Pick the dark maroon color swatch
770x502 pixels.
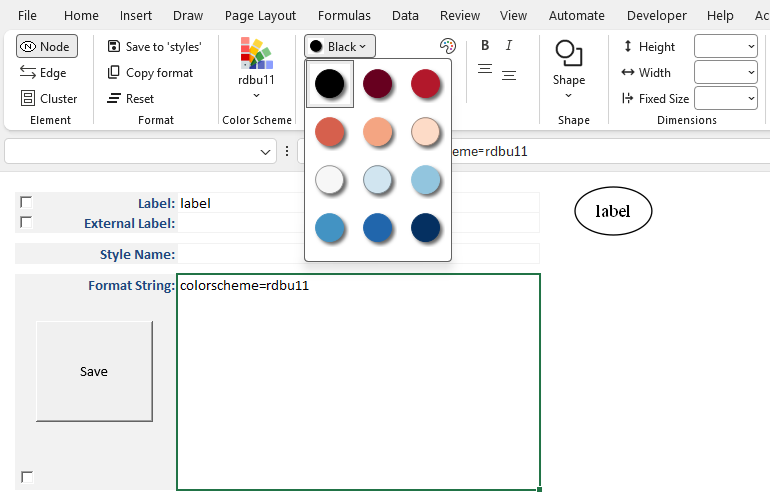[x=378, y=84]
